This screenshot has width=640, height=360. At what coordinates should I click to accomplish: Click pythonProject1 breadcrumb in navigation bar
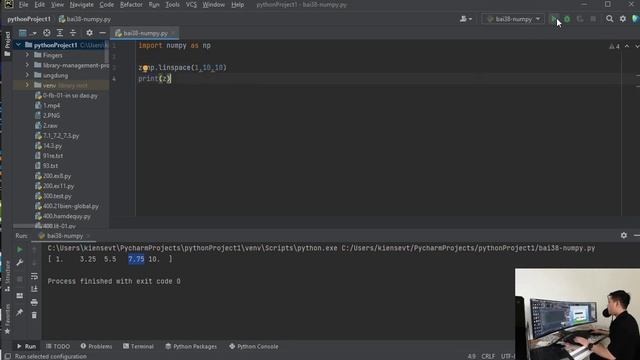point(29,19)
